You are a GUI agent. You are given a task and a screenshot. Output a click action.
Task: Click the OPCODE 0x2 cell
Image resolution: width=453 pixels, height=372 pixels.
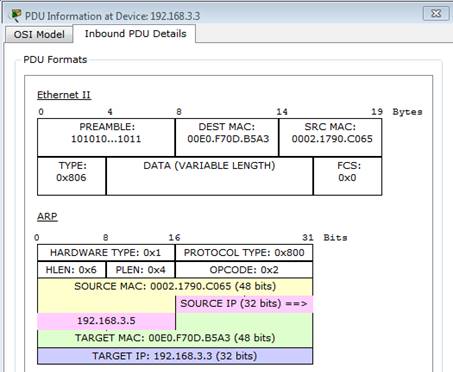[x=244, y=270]
